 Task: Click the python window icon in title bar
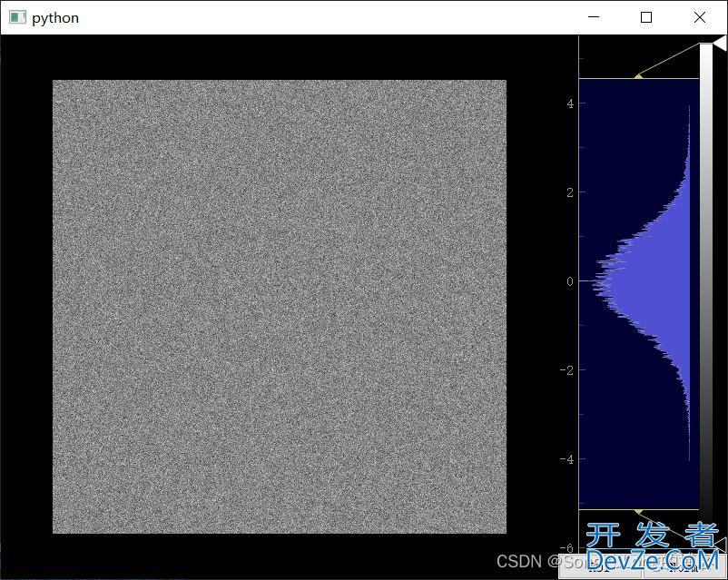(x=17, y=17)
